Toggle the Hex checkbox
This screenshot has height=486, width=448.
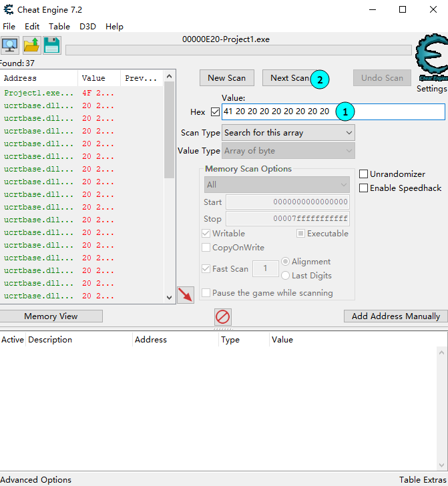[x=215, y=111]
